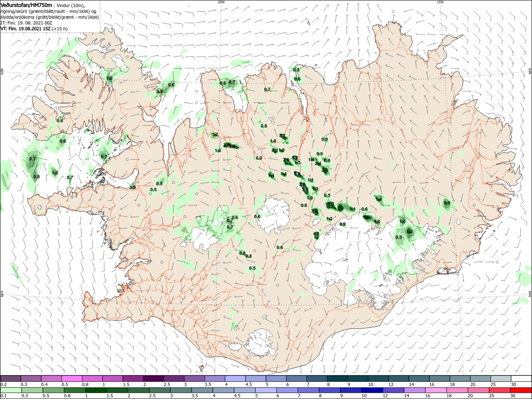Screen dimensions: 532x399
Task: Select the bright pink 0.5–0.8 snow legend swatch
Action: point(72,378)
